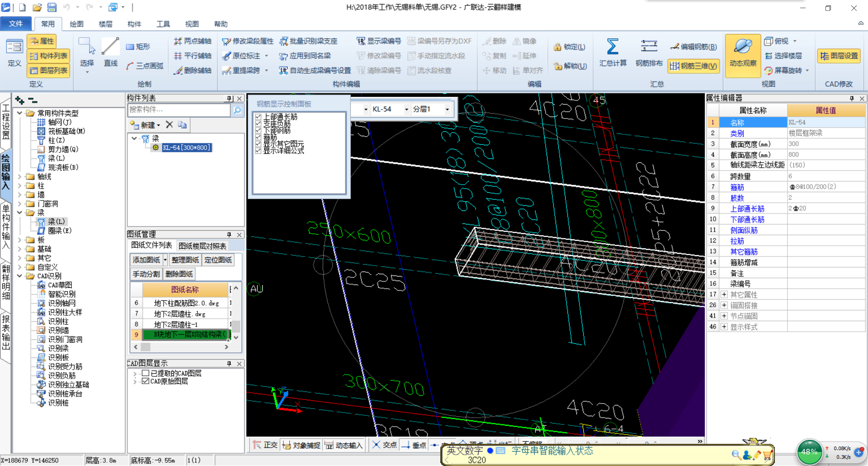
Task: Expand 锚固搭接 property group
Action: click(724, 305)
